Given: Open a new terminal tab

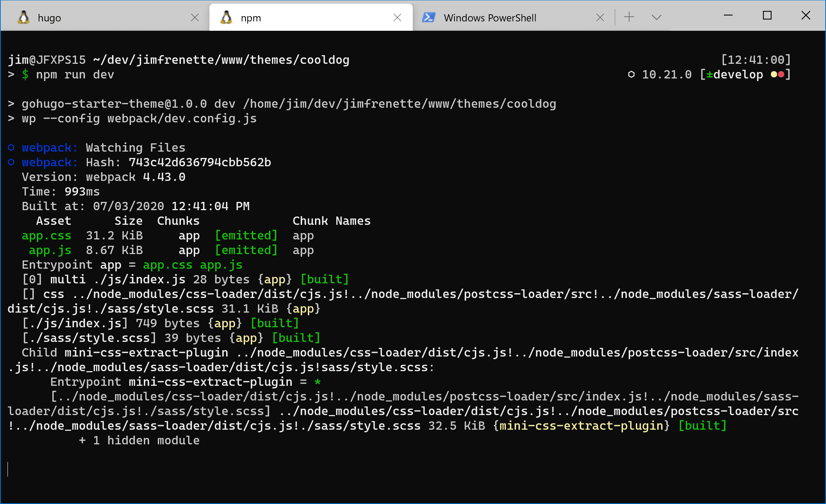Looking at the screenshot, I should pyautogui.click(x=629, y=17).
